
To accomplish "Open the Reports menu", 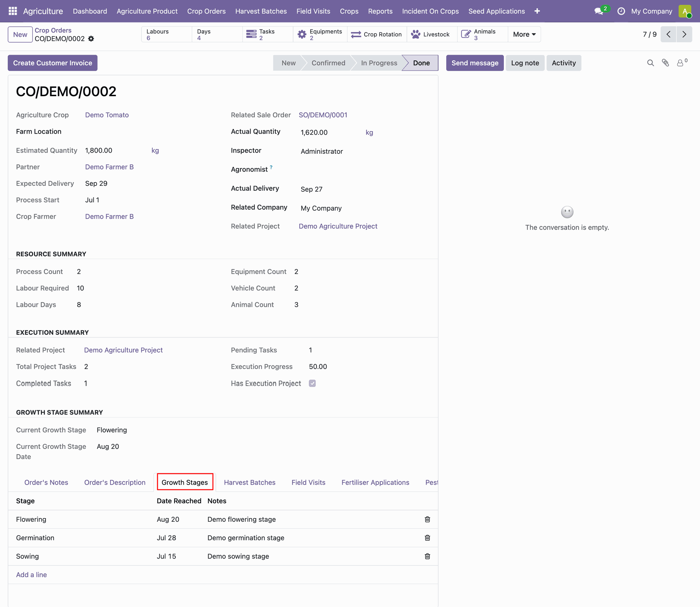I will click(x=380, y=11).
